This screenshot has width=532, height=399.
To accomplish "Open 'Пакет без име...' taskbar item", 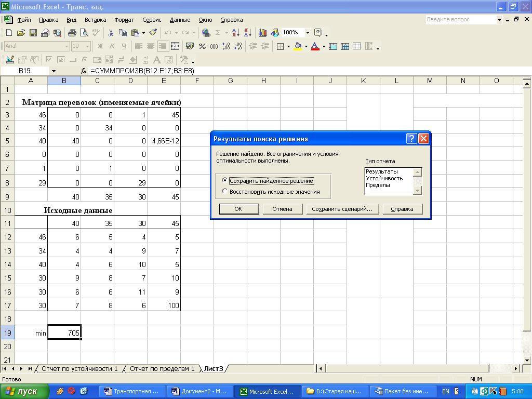I will (402, 392).
